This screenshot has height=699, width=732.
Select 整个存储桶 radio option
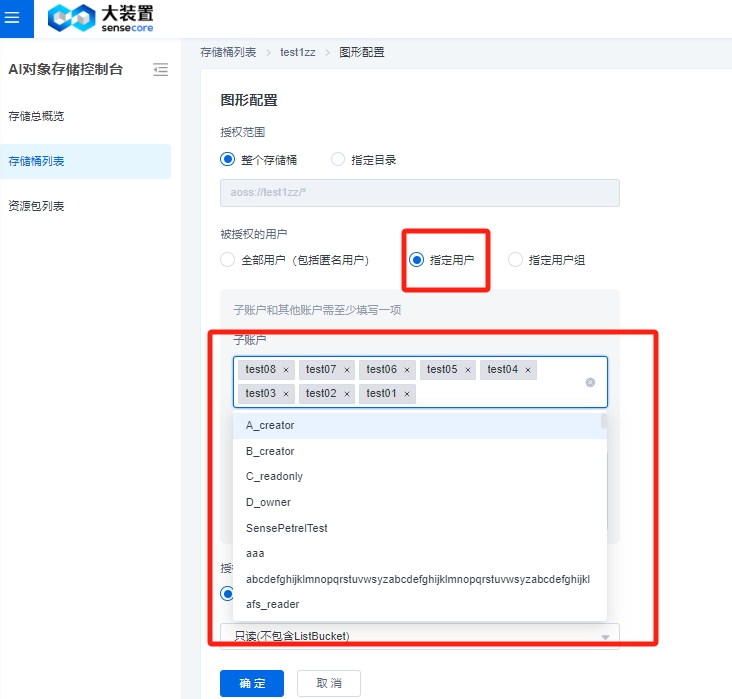(x=227, y=159)
